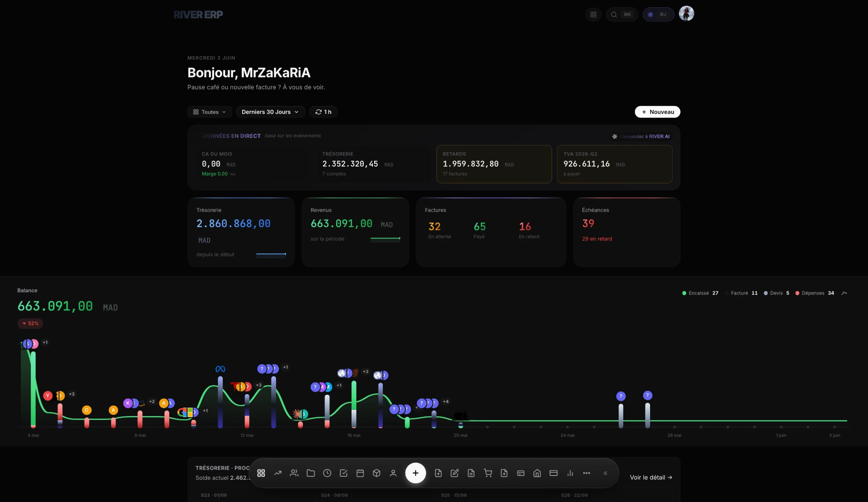Click the 52% decrease badge
The width and height of the screenshot is (868, 502).
(30, 324)
